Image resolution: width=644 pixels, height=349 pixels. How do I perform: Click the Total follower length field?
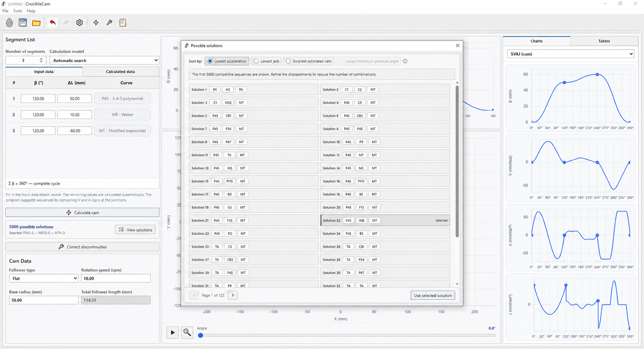coord(116,300)
